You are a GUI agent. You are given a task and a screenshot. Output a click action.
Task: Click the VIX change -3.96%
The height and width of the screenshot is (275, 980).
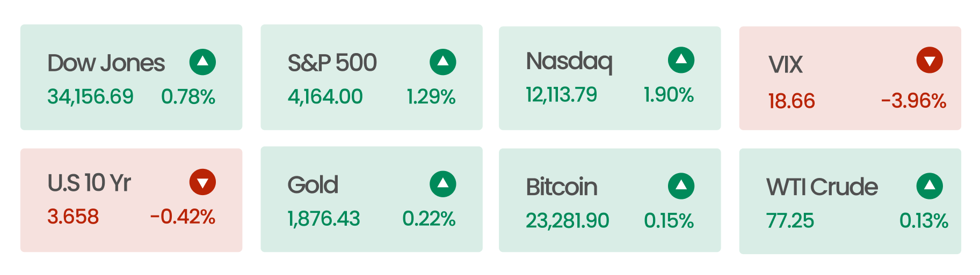pos(913,101)
